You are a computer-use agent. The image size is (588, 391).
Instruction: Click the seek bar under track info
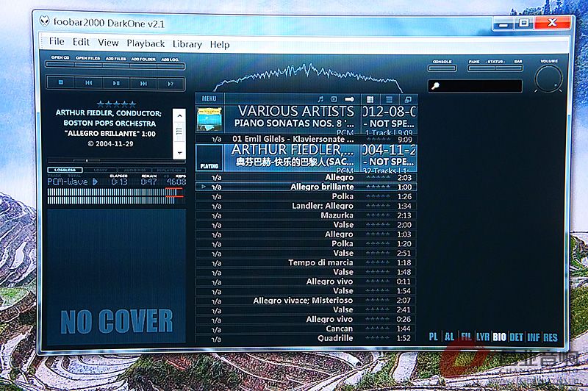pos(116,160)
